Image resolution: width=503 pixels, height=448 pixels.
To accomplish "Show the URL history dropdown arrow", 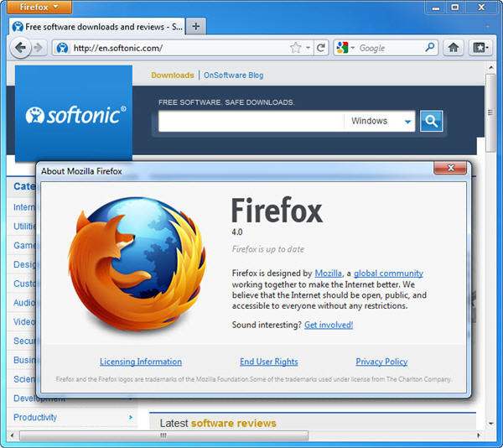I will tap(309, 48).
